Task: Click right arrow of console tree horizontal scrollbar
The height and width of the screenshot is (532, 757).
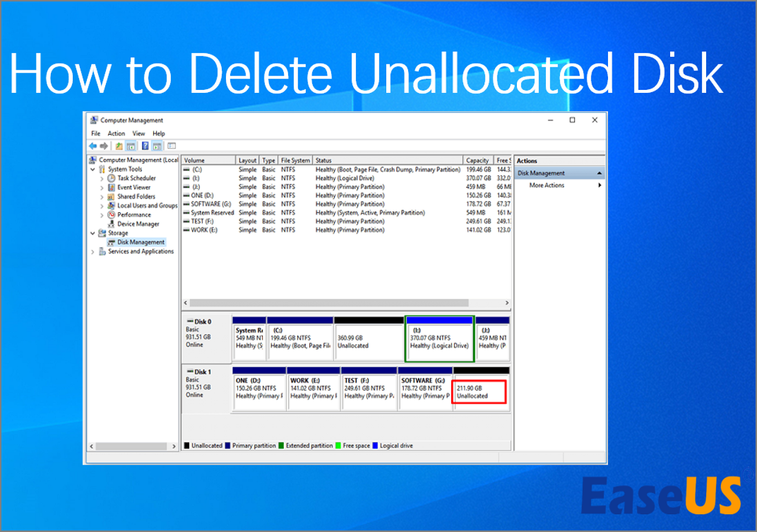Action: tap(174, 446)
